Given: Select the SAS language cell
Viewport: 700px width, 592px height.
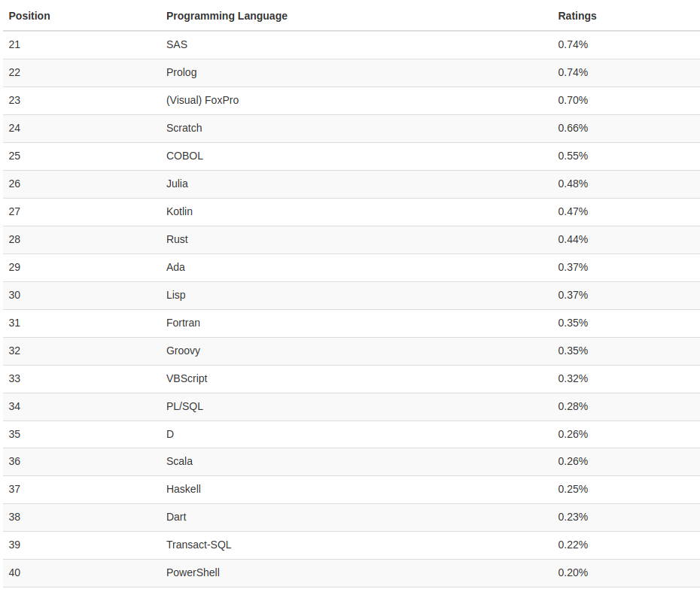Looking at the screenshot, I should pos(177,44).
